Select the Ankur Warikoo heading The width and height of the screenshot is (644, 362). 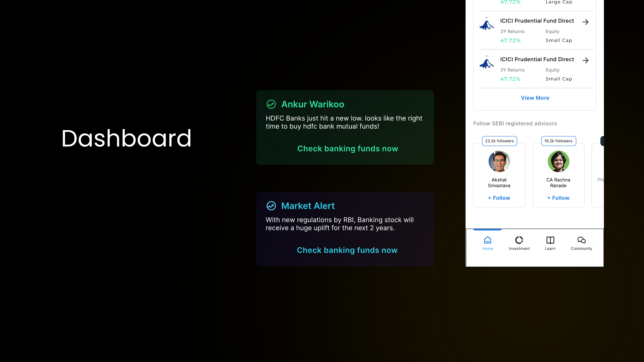click(313, 104)
